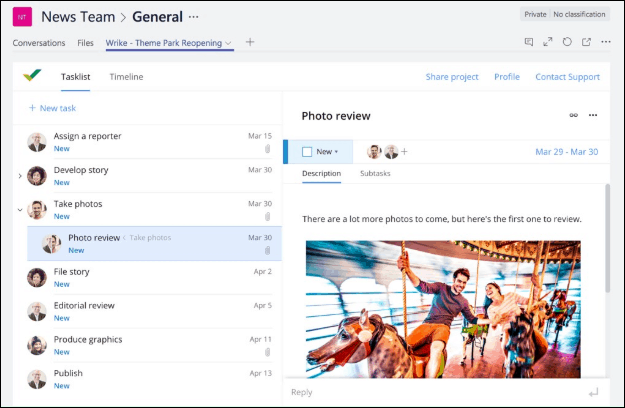Image resolution: width=625 pixels, height=408 pixels.
Task: Click attachment paperclip on Assign a reporter
Action: click(x=267, y=149)
